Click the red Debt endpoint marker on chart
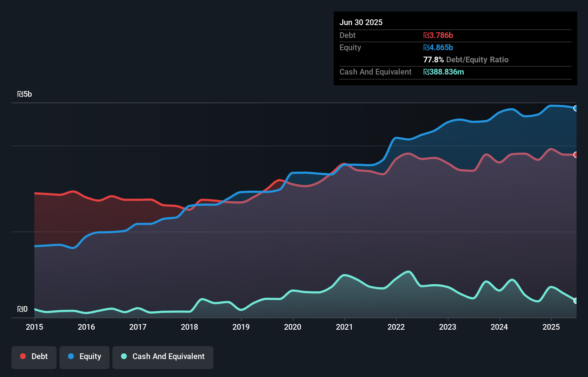Screen dimensions: 588x377 575,155
